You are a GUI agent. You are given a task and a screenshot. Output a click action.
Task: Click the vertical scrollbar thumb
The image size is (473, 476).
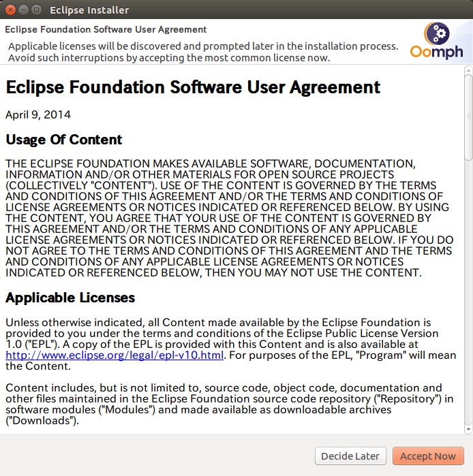coord(468,117)
